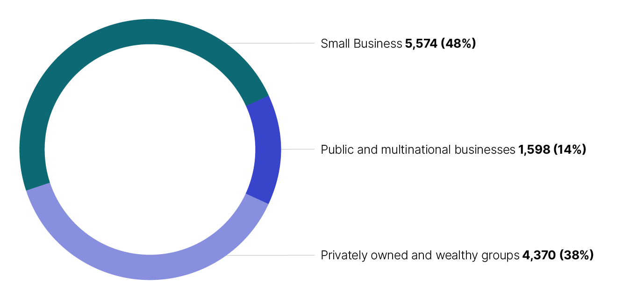Click the word "Small" in the top label
The image size is (644, 299).
pos(335,44)
